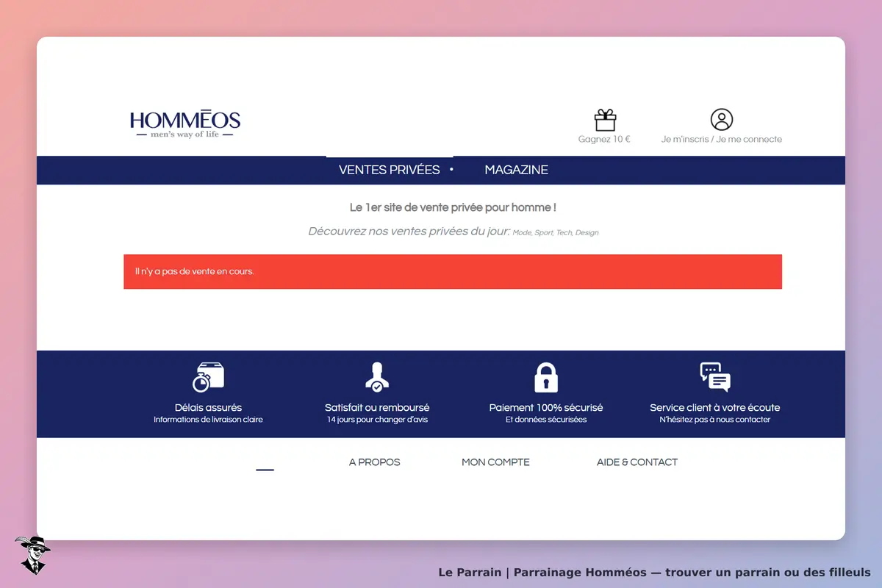Image resolution: width=882 pixels, height=588 pixels.
Task: Open the A PROPOS footer section
Action: coord(375,462)
